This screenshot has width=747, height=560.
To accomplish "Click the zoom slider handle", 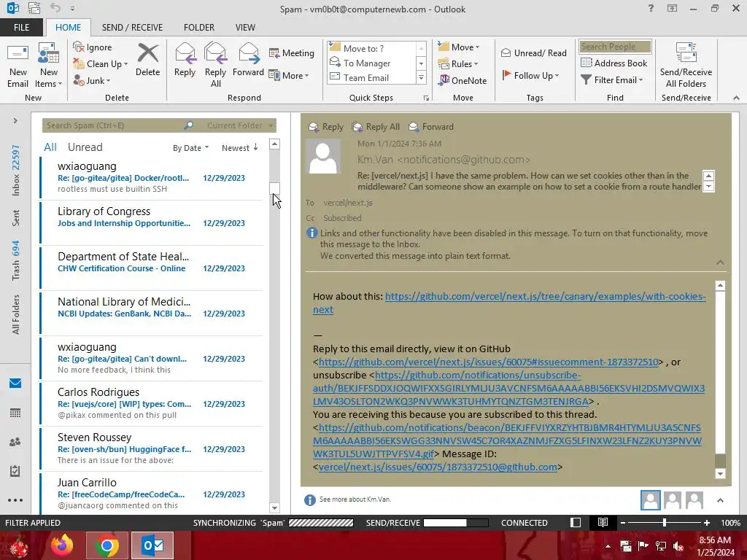I will tap(665, 523).
